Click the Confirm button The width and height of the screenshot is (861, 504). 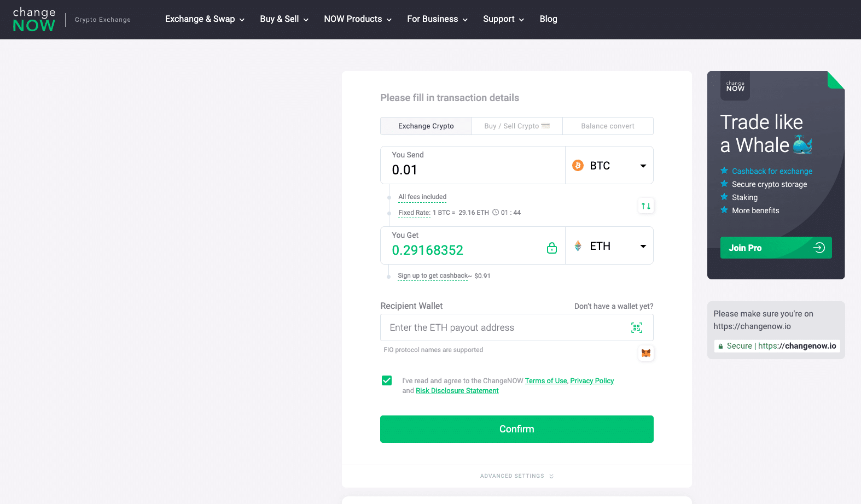click(517, 429)
